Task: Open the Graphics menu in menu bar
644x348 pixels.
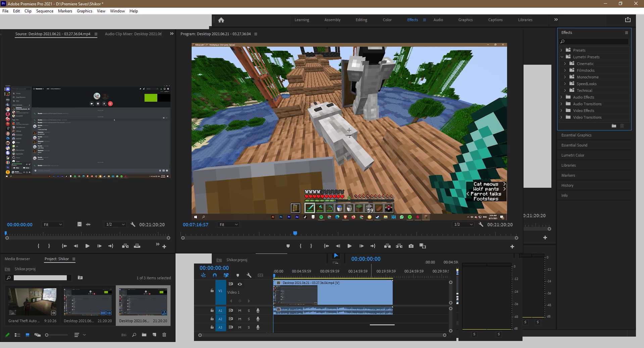Action: pyautogui.click(x=84, y=11)
